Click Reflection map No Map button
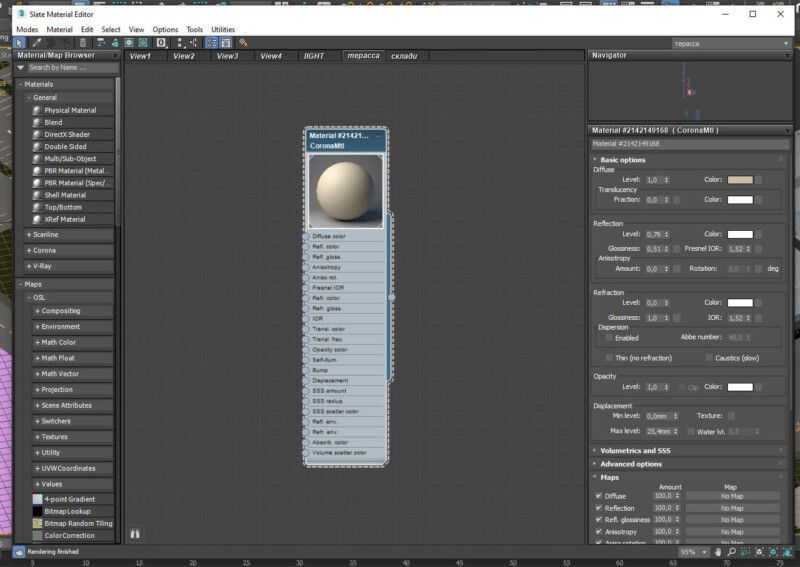Image resolution: width=800 pixels, height=567 pixels. 732,508
